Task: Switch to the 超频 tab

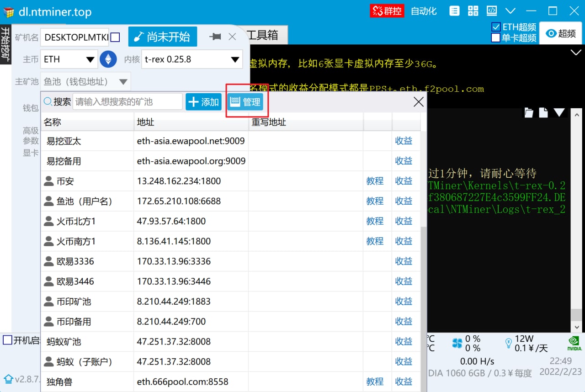Action: pyautogui.click(x=561, y=33)
